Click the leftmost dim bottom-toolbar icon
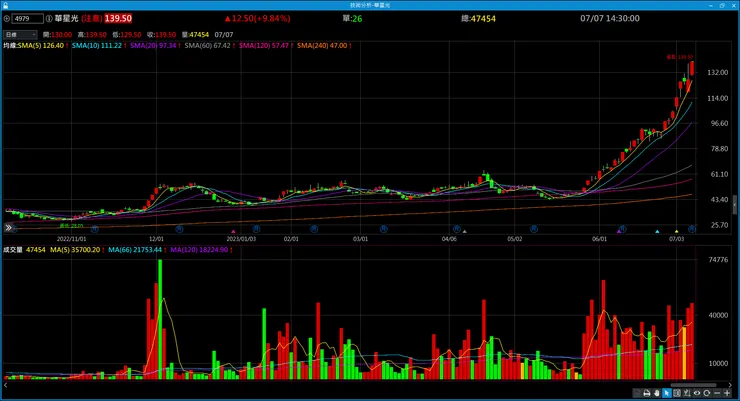The height and width of the screenshot is (401, 740). (637, 393)
